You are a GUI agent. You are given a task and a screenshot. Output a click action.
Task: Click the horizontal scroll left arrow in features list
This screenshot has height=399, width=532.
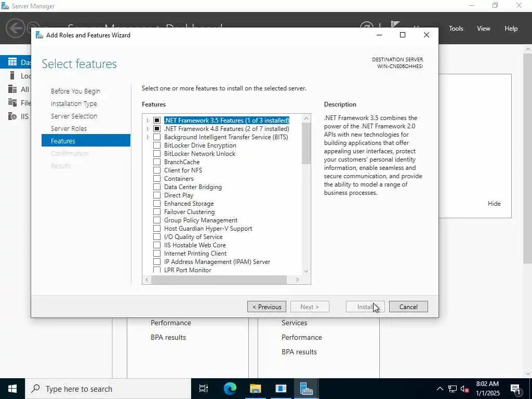pyautogui.click(x=147, y=280)
